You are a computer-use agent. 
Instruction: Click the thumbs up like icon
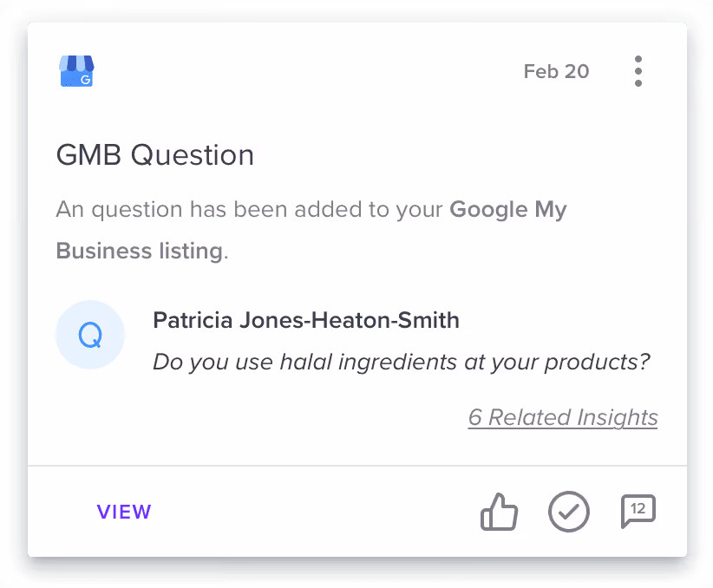(499, 512)
